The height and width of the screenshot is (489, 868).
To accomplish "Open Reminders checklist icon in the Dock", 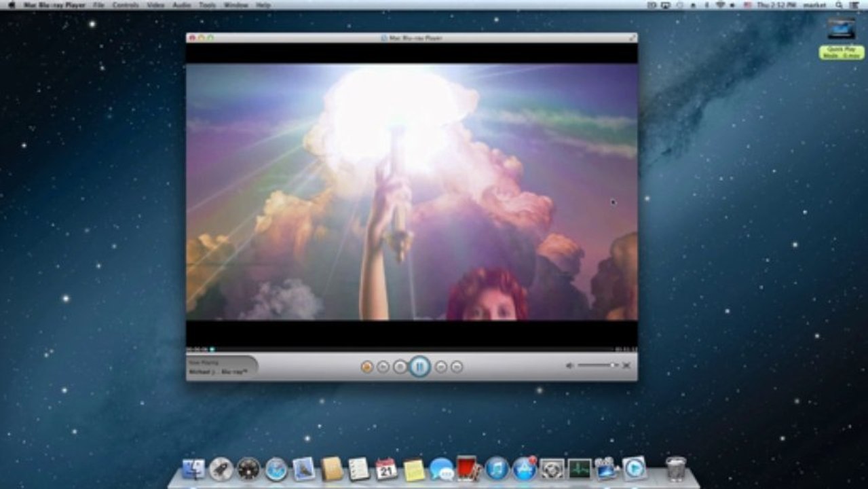I will pyautogui.click(x=359, y=469).
